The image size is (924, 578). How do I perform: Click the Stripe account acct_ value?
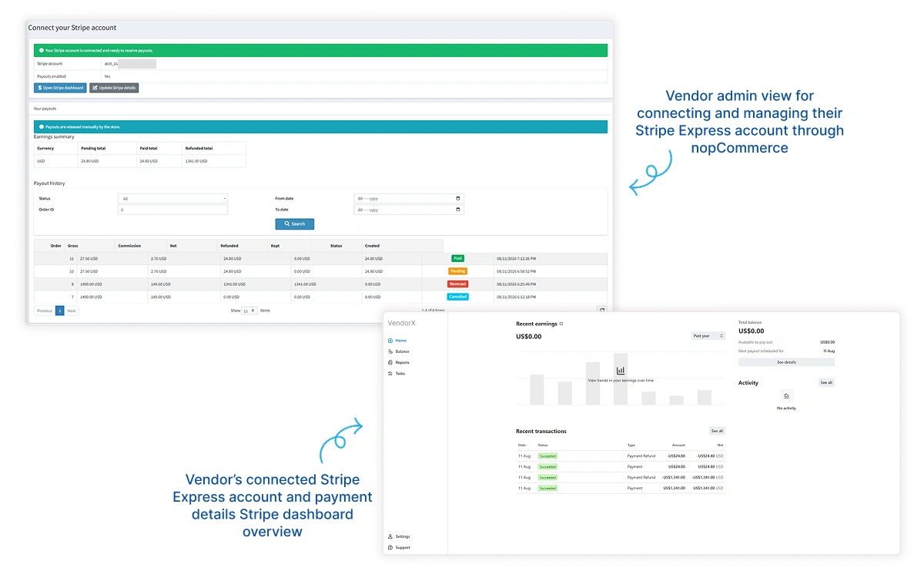click(129, 64)
